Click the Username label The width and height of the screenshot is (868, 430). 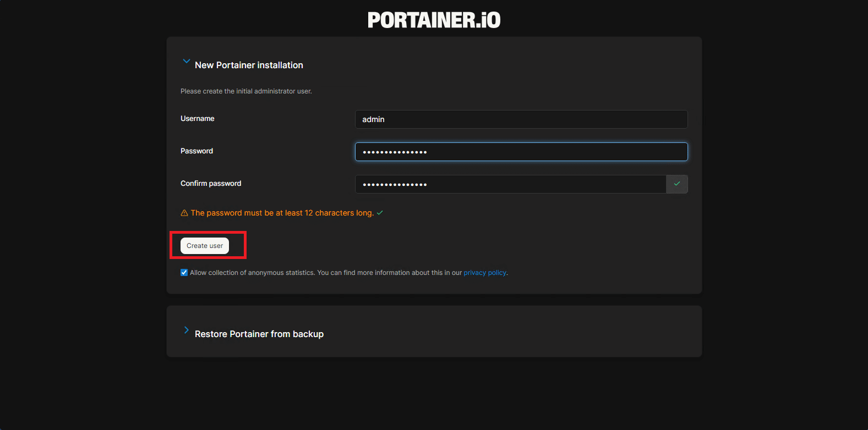(198, 119)
